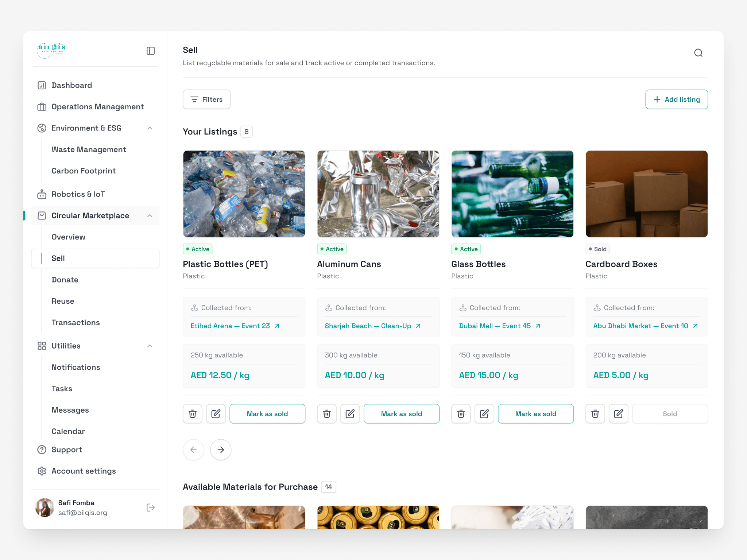Collapse the Circular Marketplace section

[x=150, y=215]
